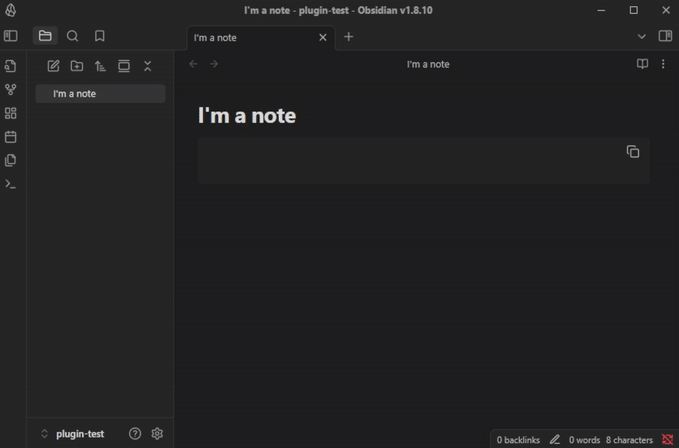Image resolution: width=679 pixels, height=448 pixels.
Task: Open the bookmarks panel
Action: [100, 36]
